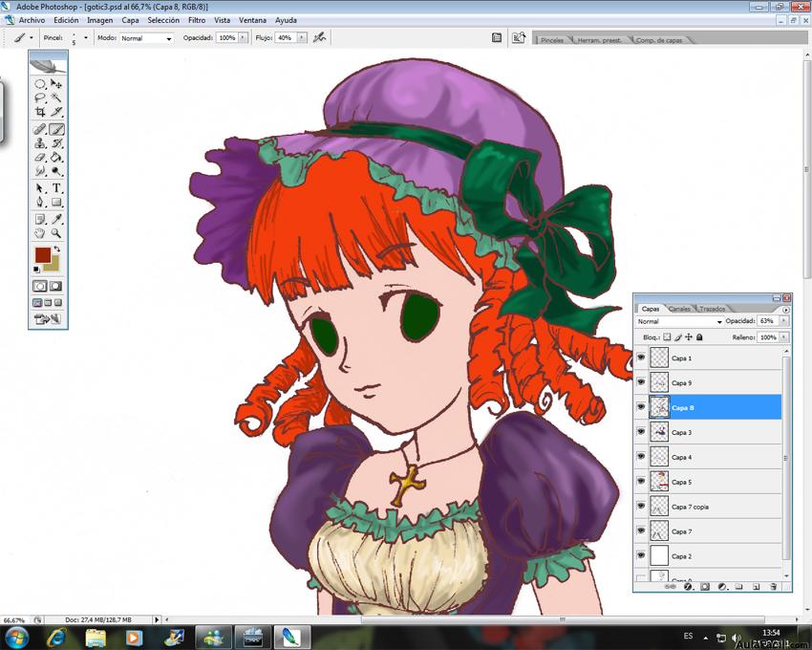Open the Capa menu
This screenshot has width=812, height=650.
[130, 20]
